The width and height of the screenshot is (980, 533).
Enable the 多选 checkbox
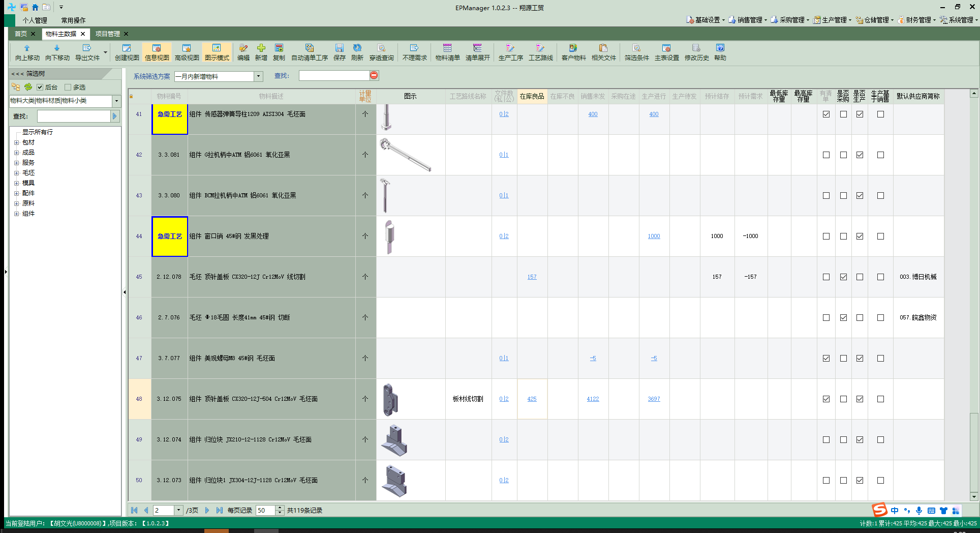pos(68,87)
